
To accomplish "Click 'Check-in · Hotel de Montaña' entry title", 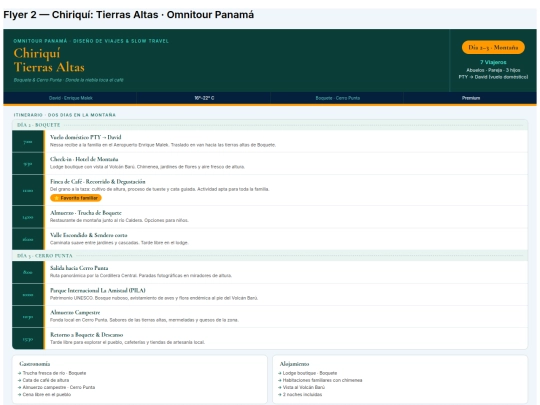I will [84, 159].
